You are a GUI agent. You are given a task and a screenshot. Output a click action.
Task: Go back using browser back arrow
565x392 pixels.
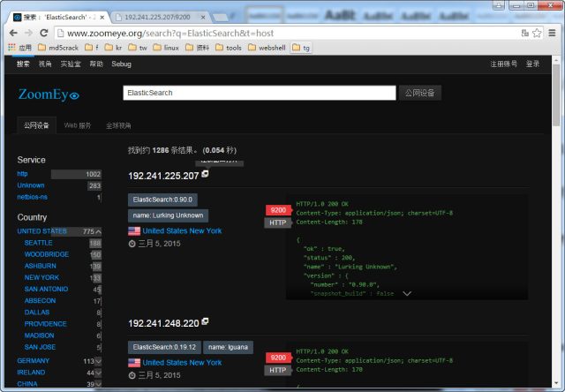[x=13, y=34]
